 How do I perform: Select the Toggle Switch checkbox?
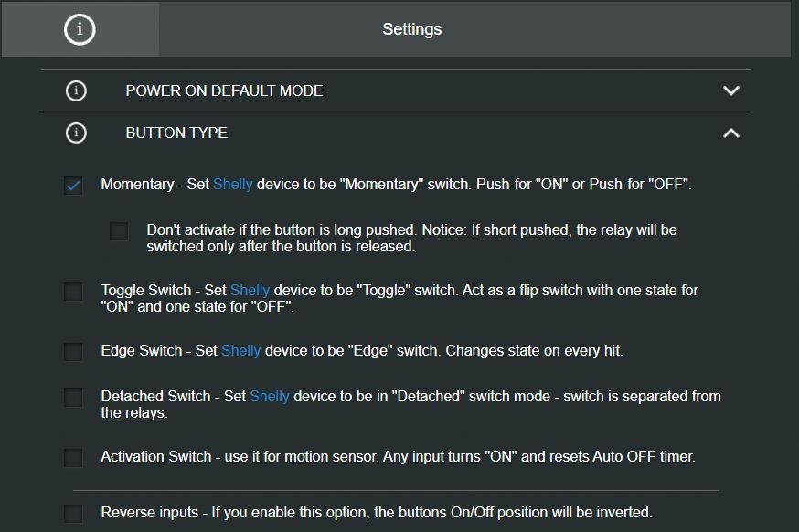[x=73, y=292]
